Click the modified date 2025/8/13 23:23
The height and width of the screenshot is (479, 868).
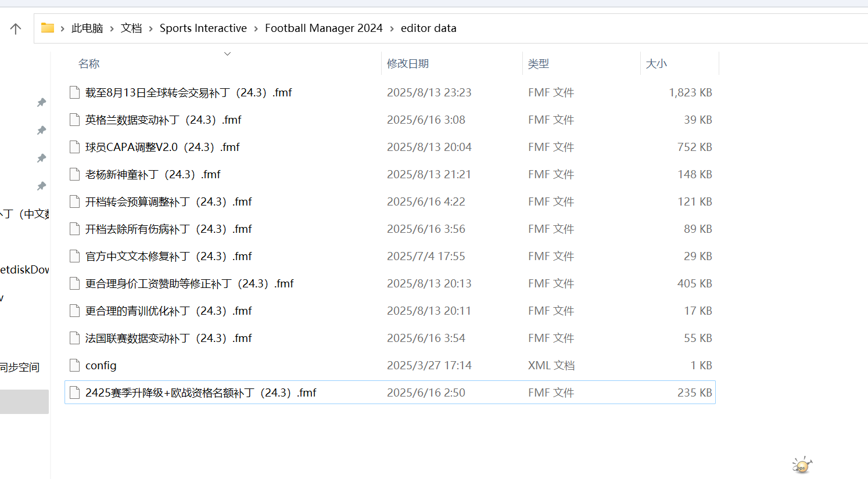click(429, 92)
